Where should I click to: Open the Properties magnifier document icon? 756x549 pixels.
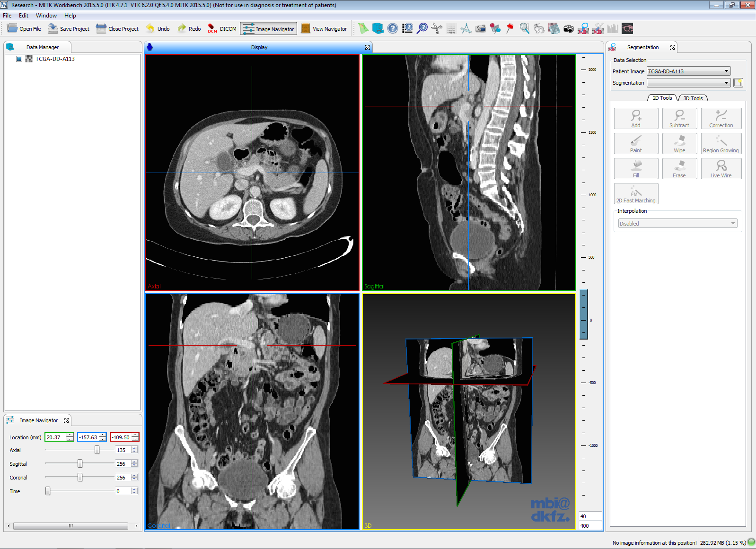tap(525, 28)
